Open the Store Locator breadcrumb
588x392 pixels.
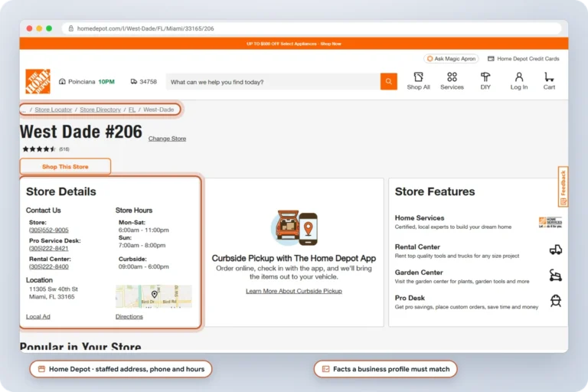(x=54, y=109)
